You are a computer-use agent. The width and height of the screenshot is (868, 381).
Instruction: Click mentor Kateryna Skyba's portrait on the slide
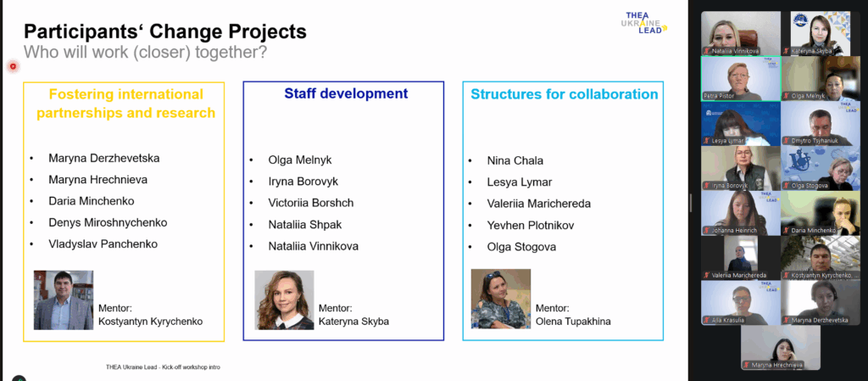pos(284,300)
